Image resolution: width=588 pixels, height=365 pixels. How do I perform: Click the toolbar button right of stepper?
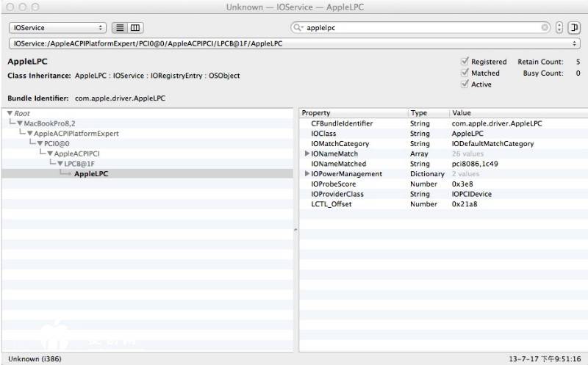(575, 28)
